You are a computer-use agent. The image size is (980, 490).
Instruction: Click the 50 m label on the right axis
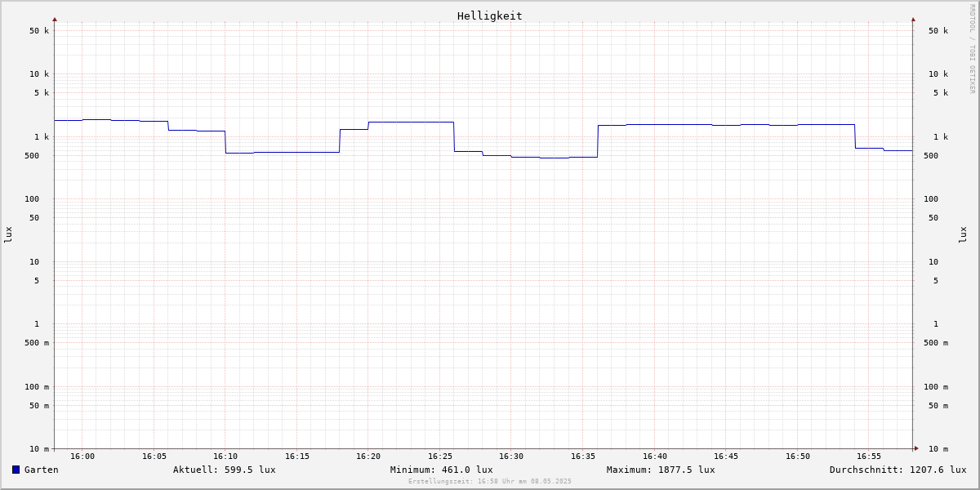click(938, 406)
